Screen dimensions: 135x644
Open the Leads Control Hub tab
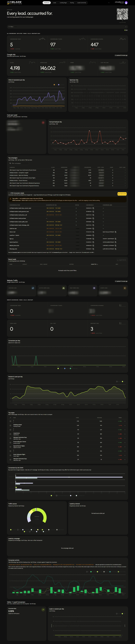[x=81, y=3]
